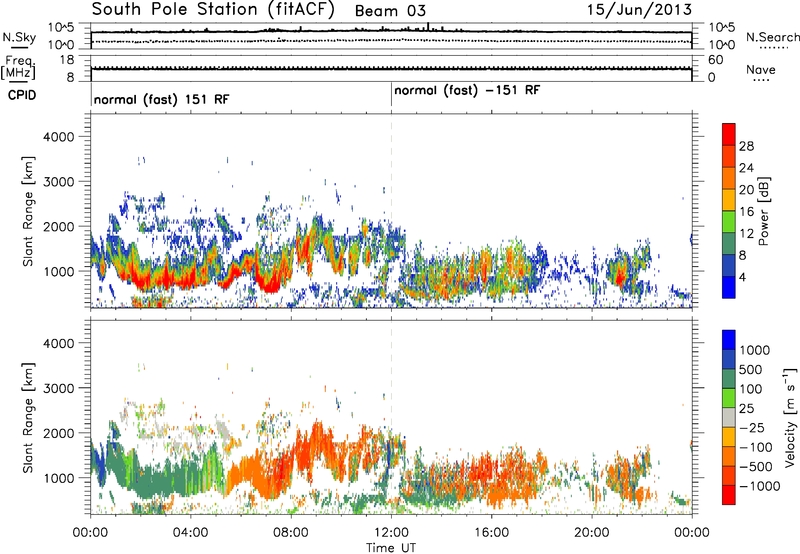Click the '4000' tick in the power panel
Viewport: 800px width, 554px height.
pyautogui.click(x=58, y=137)
